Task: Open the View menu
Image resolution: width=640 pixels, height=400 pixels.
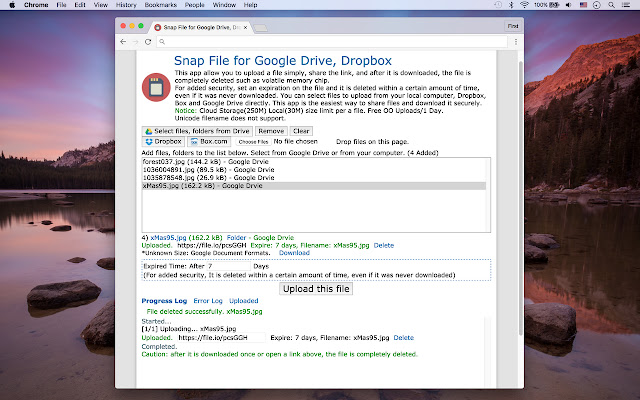Action: click(x=100, y=5)
